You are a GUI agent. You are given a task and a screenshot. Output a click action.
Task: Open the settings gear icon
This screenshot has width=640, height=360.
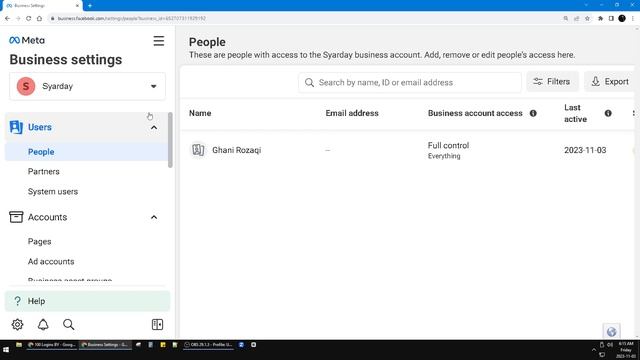tap(17, 324)
